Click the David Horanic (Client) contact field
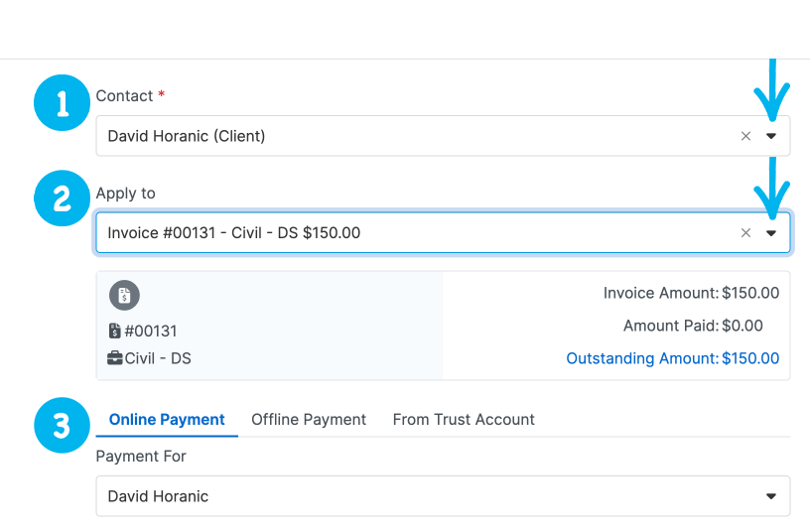Image resolution: width=810 pixels, height=532 pixels. pos(443,136)
